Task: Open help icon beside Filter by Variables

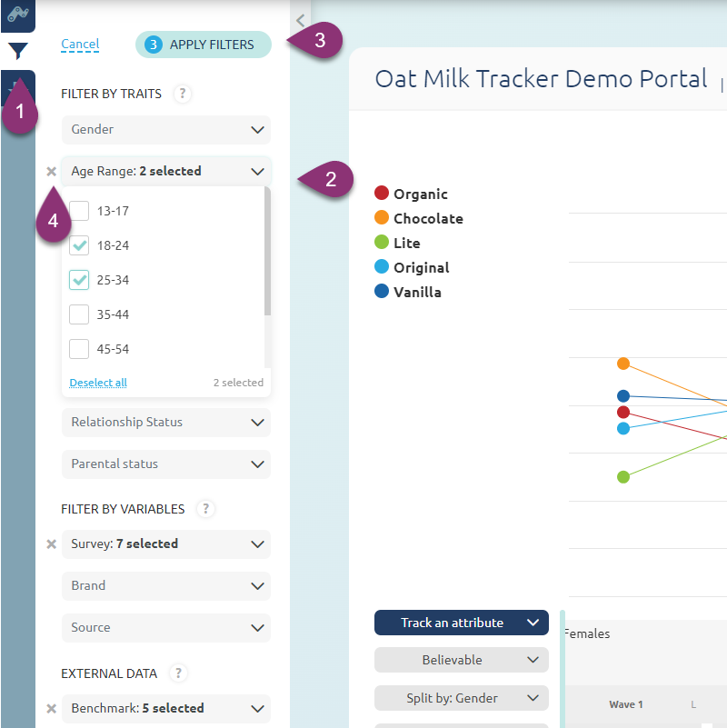Action: point(205,509)
